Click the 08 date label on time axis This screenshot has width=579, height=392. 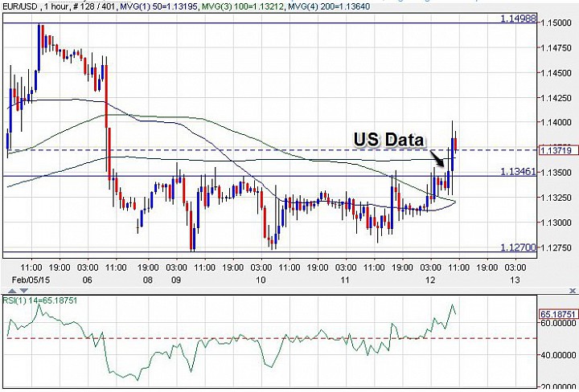[x=148, y=280]
